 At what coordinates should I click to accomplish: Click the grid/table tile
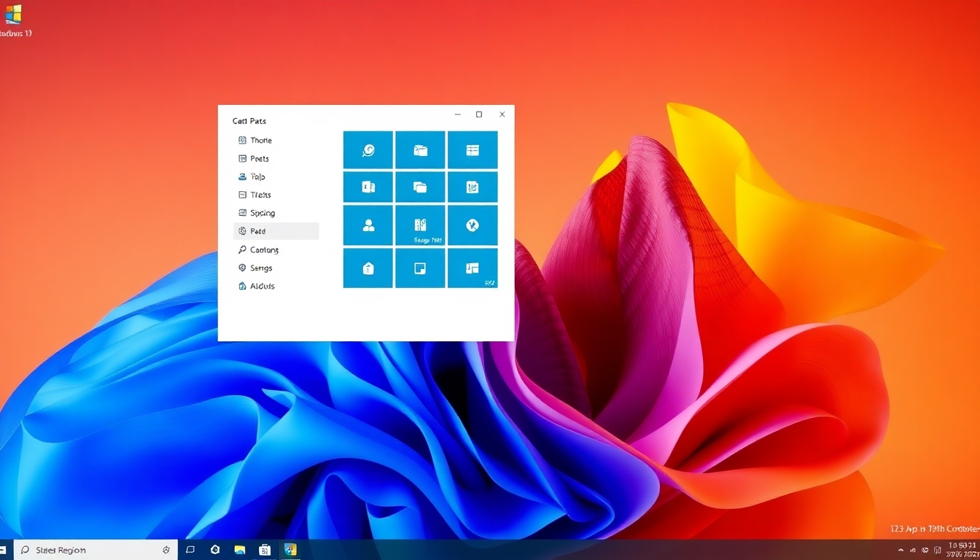tap(472, 149)
